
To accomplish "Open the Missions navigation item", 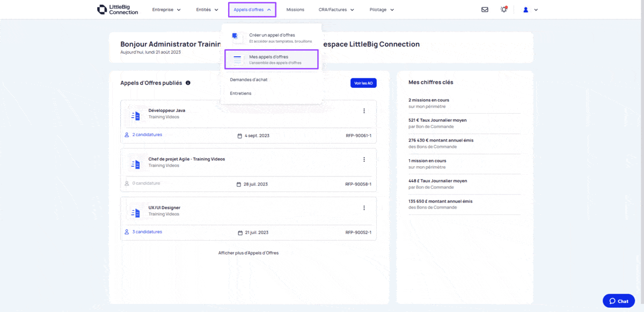I will tap(295, 10).
